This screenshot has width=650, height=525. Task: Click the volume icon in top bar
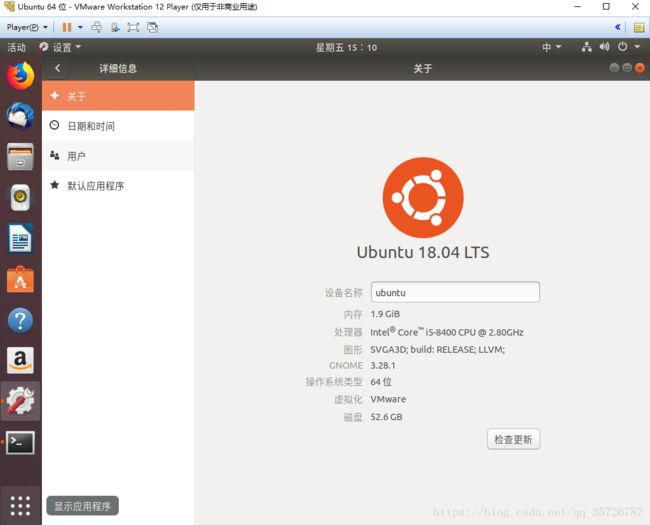click(x=604, y=47)
